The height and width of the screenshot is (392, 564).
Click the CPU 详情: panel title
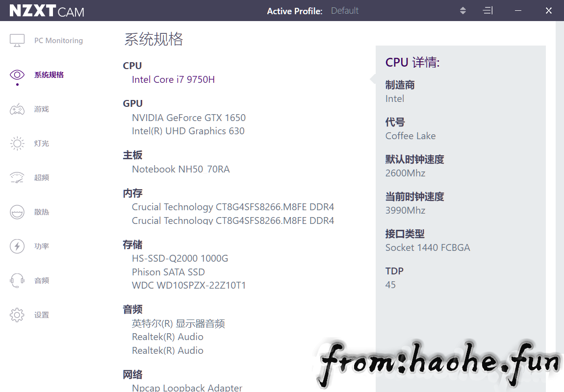click(x=412, y=63)
